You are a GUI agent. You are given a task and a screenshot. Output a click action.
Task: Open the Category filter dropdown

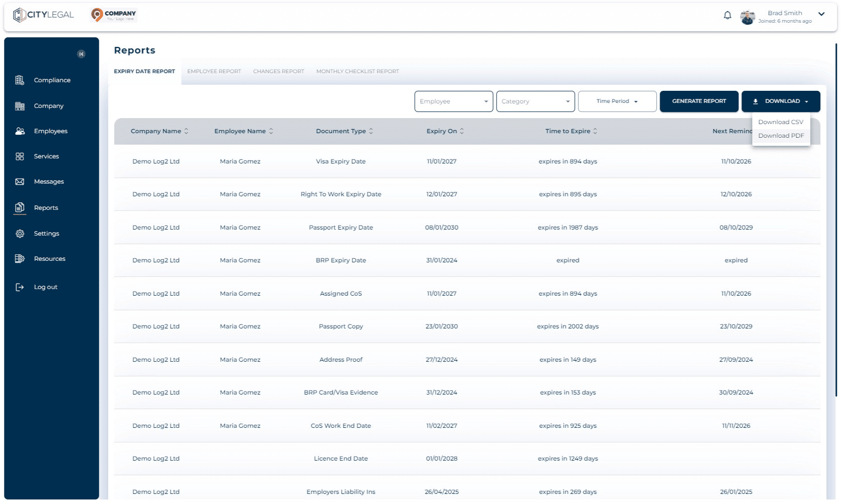(x=536, y=101)
